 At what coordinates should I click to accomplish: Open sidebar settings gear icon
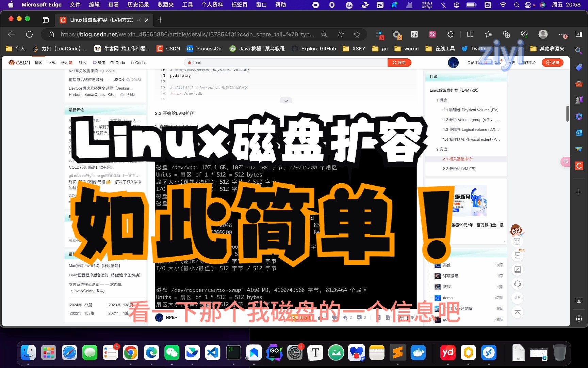coord(579,319)
